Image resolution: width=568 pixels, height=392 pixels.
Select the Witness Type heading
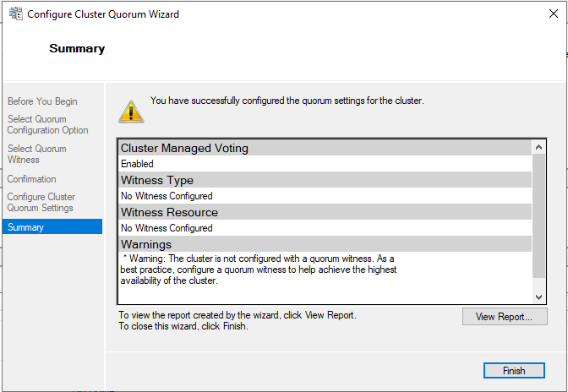tap(157, 180)
